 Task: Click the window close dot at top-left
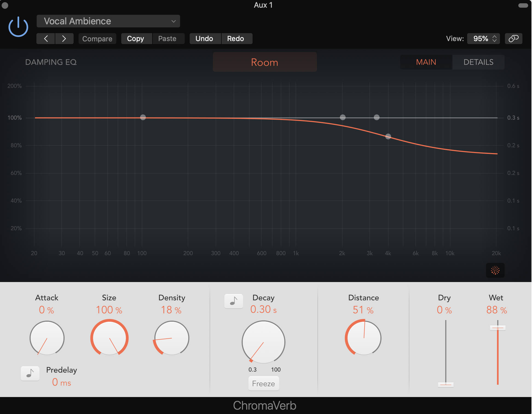pyautogui.click(x=5, y=5)
